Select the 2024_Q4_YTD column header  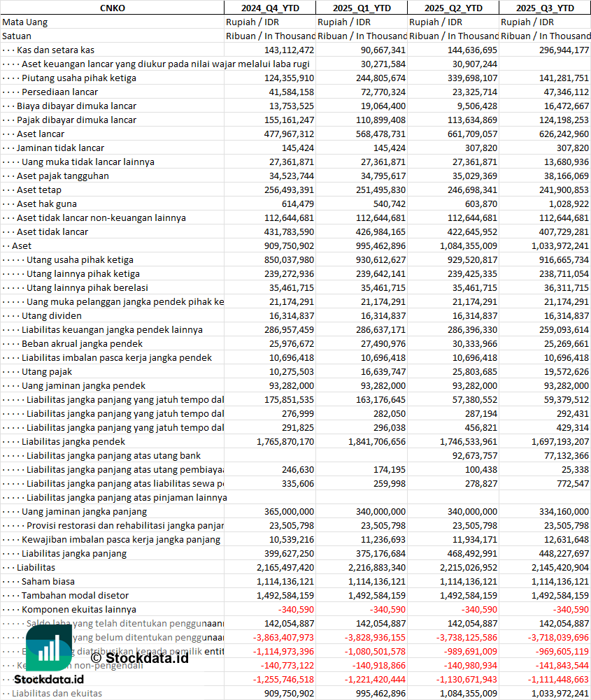pos(270,8)
